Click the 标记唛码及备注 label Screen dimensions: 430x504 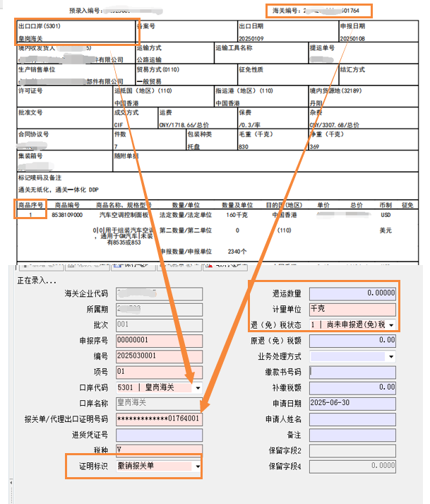pyautogui.click(x=40, y=177)
